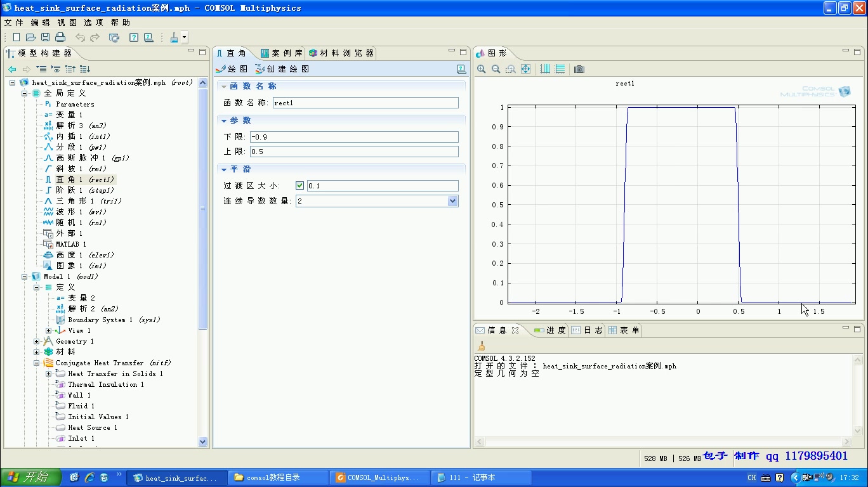The height and width of the screenshot is (487, 868).
Task: Open the 编辑 menu
Action: pos(40,22)
